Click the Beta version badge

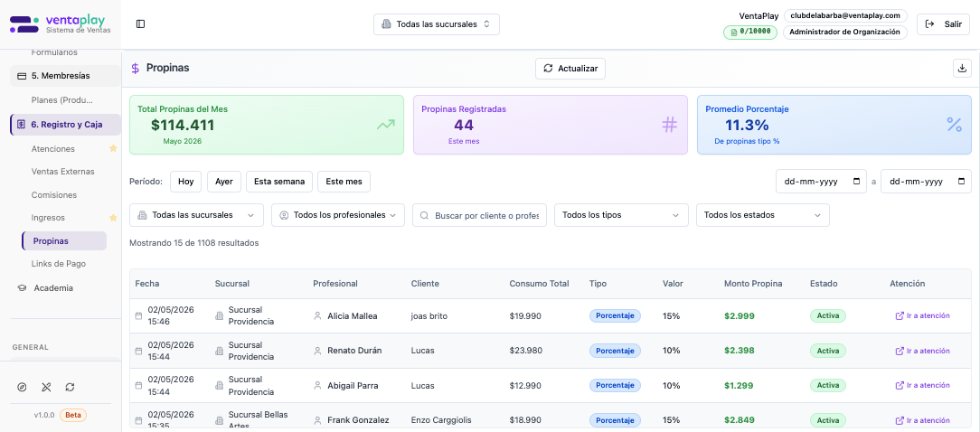(x=73, y=415)
